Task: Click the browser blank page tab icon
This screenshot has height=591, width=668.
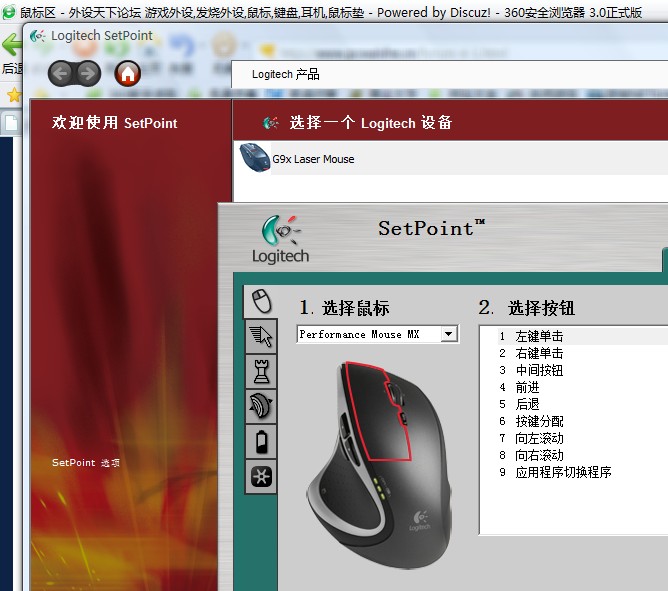Action: pos(12,123)
